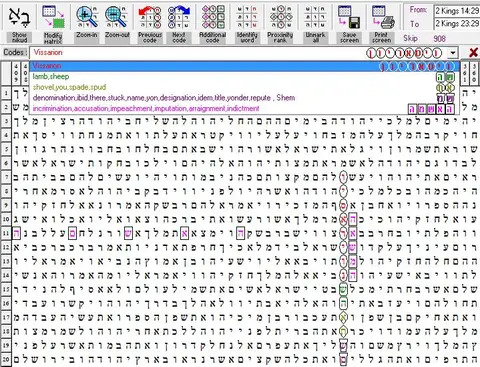Viewport: 480px width, 367px height.
Task: Open the Additional code tool
Action: click(213, 17)
